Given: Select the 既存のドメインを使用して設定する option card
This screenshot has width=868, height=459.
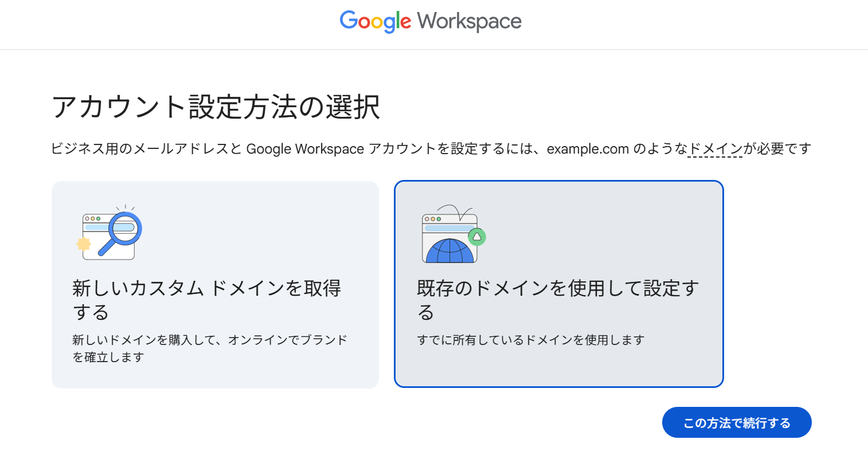Looking at the screenshot, I should pos(558,284).
